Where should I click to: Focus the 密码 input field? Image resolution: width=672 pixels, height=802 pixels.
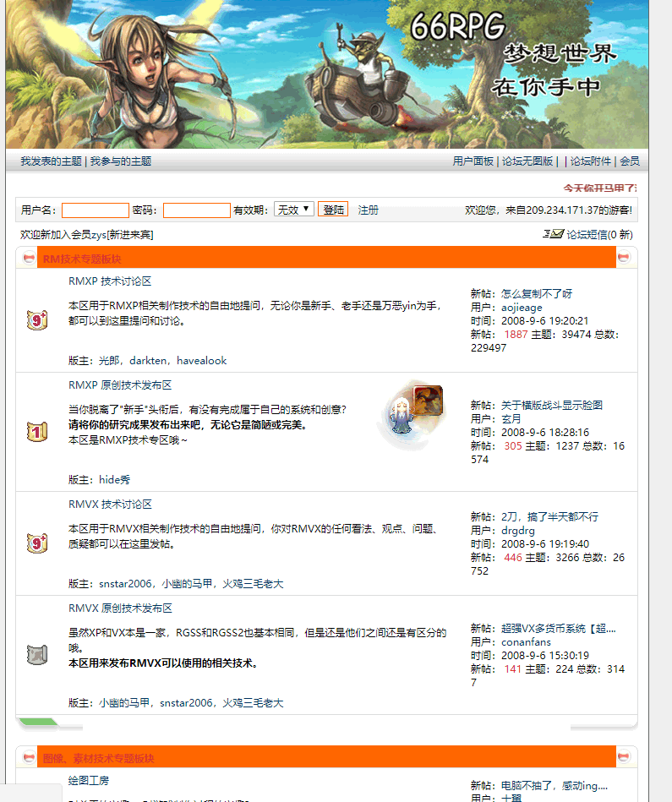pyautogui.click(x=197, y=210)
